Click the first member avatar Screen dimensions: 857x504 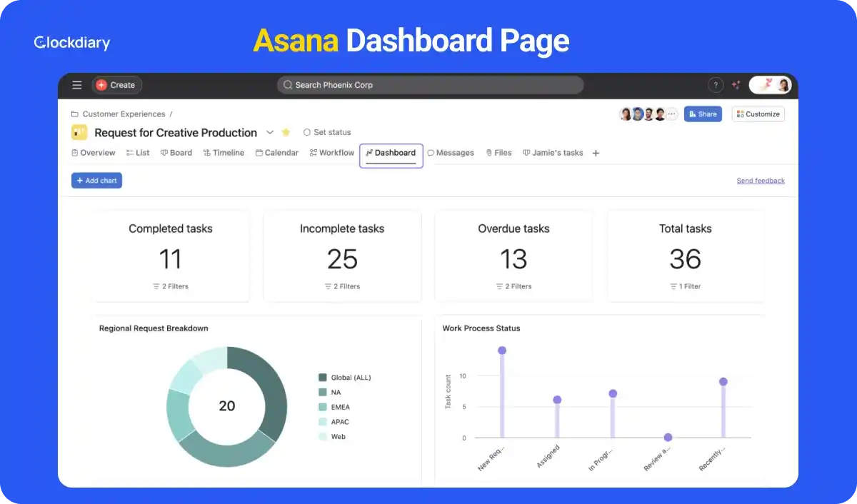(626, 114)
